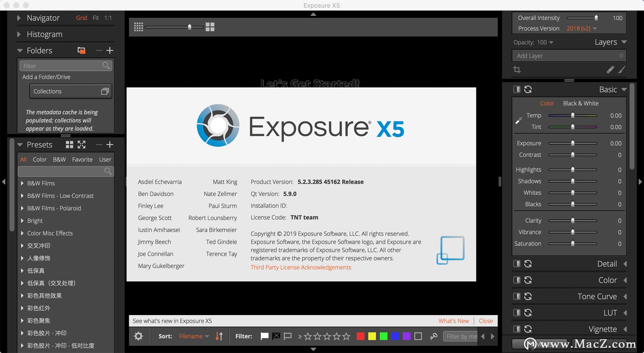This screenshot has height=353, width=644.
Task: Filter by red color label
Action: click(x=361, y=336)
